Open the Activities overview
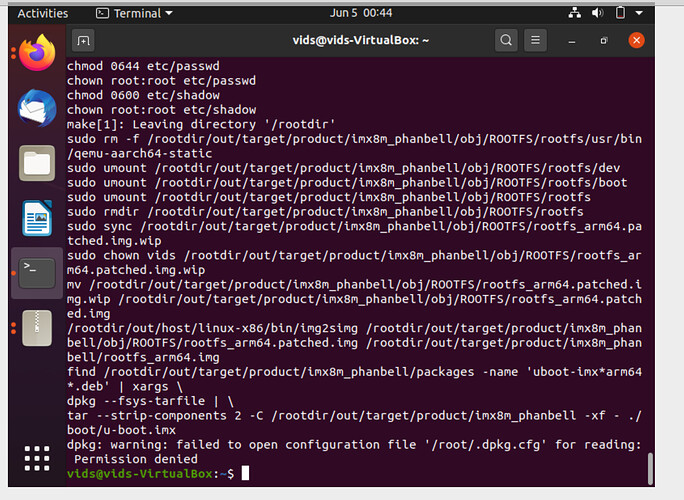 pos(43,13)
